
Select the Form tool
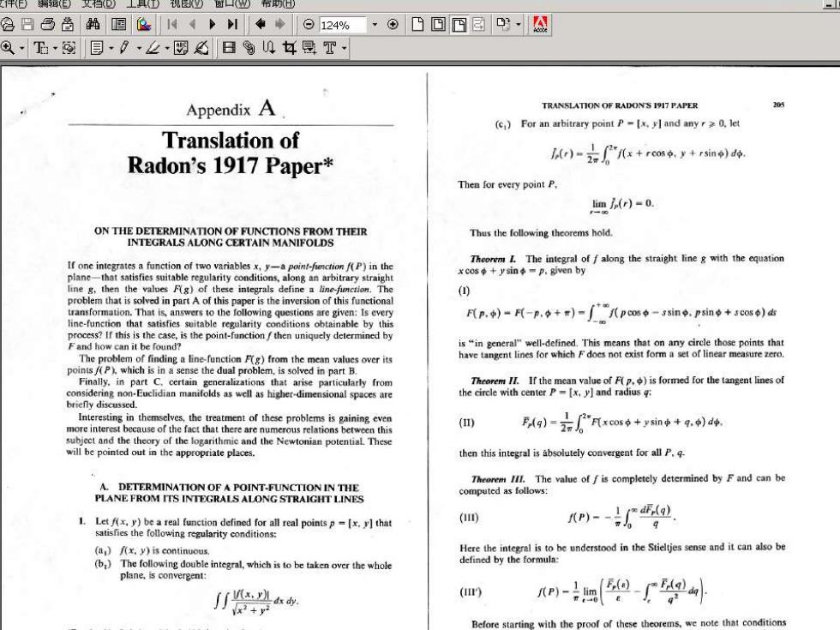pyautogui.click(x=309, y=48)
